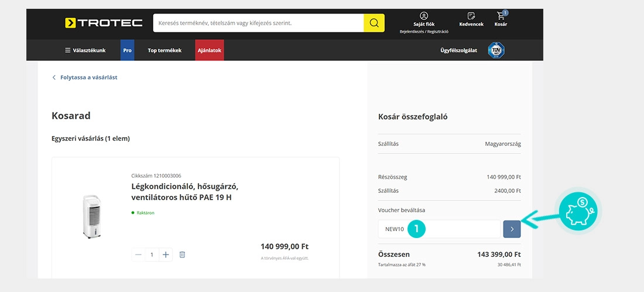The image size is (644, 292).
Task: Click the Kosár összefoglaló heading
Action: coord(413,117)
